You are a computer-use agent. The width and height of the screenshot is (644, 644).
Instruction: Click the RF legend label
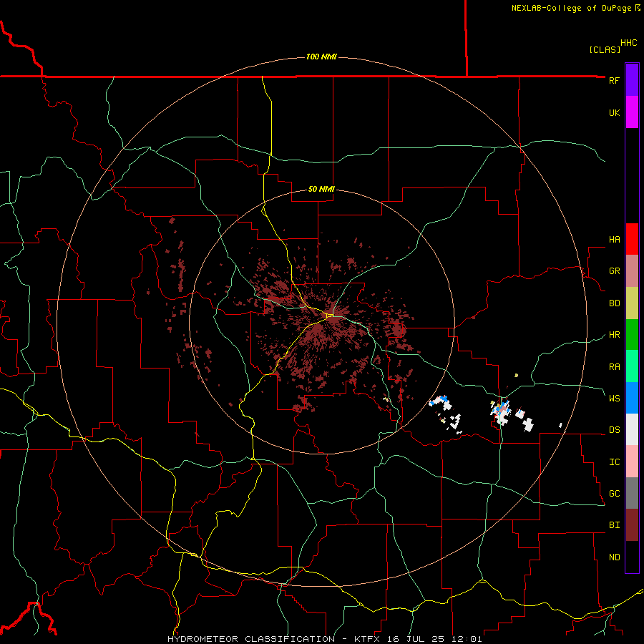pyautogui.click(x=614, y=80)
